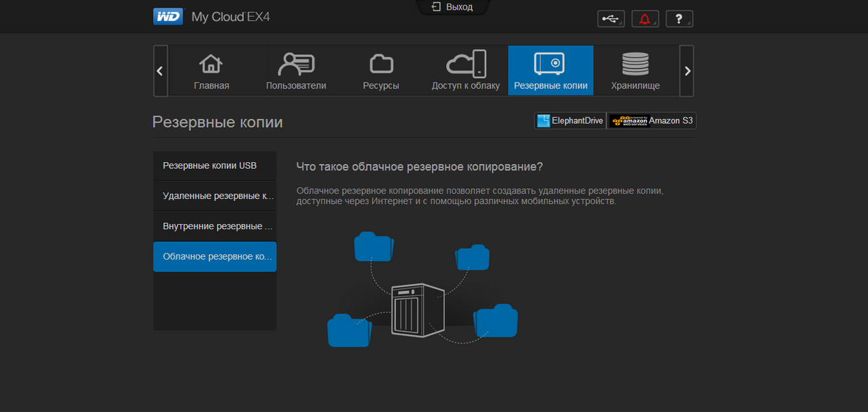Open Удаленные резервные копии section
Screen dimensions: 868x412
[x=214, y=196]
